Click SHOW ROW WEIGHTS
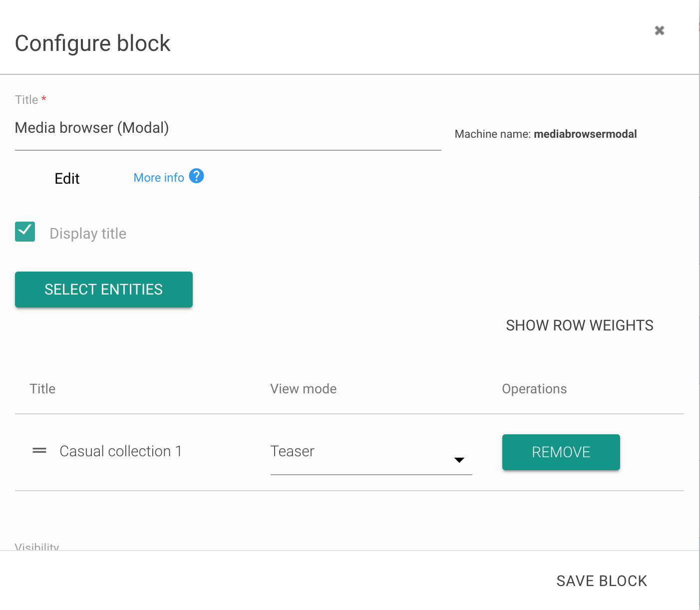The height and width of the screenshot is (610, 700). 579,325
